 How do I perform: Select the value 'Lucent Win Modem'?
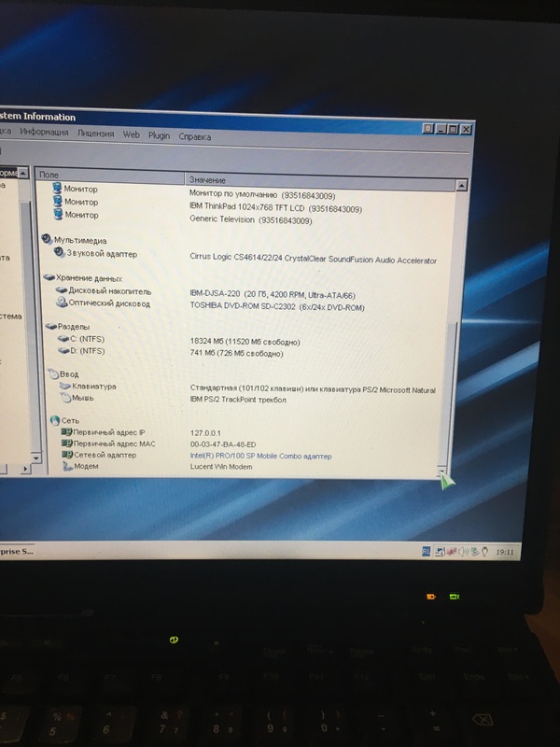(x=221, y=466)
